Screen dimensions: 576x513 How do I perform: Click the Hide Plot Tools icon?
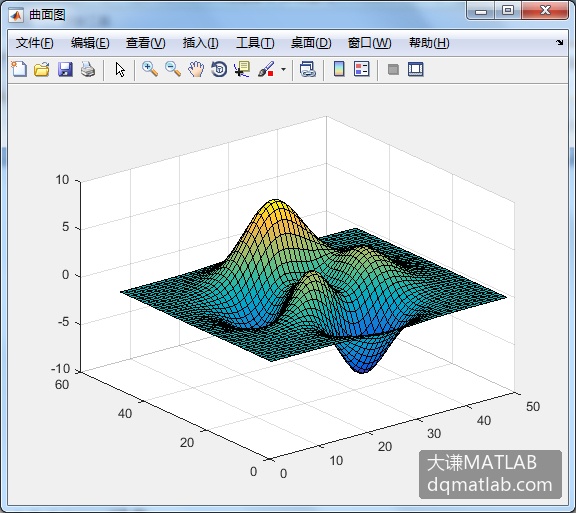[x=393, y=69]
